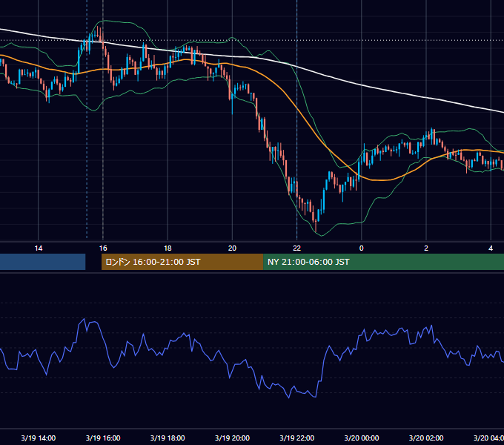Click the 18 hour axis label
This screenshot has width=504, height=445.
click(x=168, y=248)
